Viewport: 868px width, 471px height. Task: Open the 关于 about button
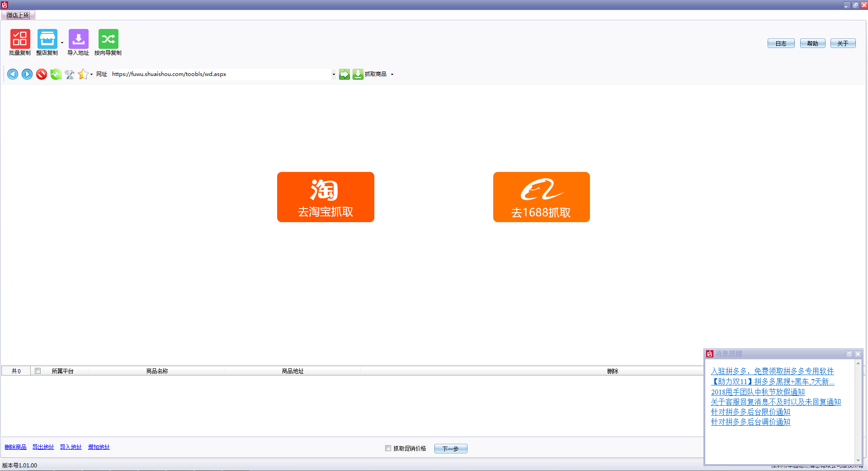[843, 43]
